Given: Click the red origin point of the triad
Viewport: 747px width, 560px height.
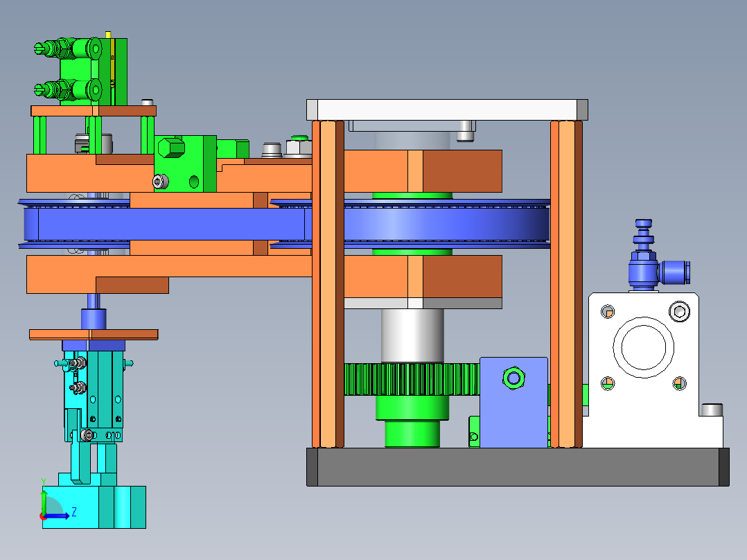Looking at the screenshot, I should [43, 516].
